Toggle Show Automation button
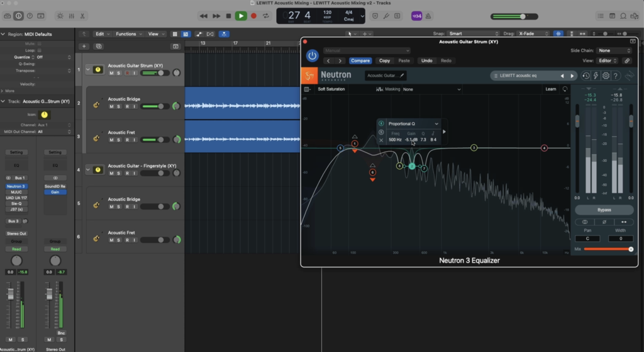This screenshot has width=644, height=352. tap(199, 34)
